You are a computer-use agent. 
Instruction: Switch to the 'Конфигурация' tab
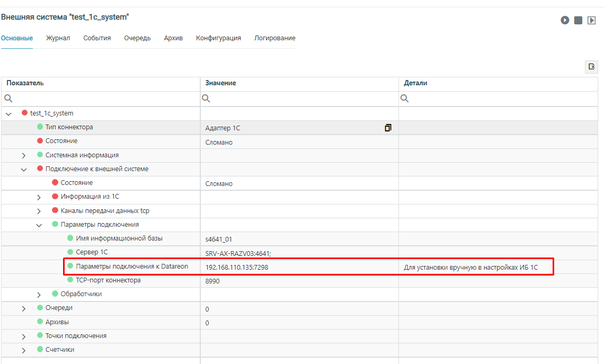click(218, 38)
